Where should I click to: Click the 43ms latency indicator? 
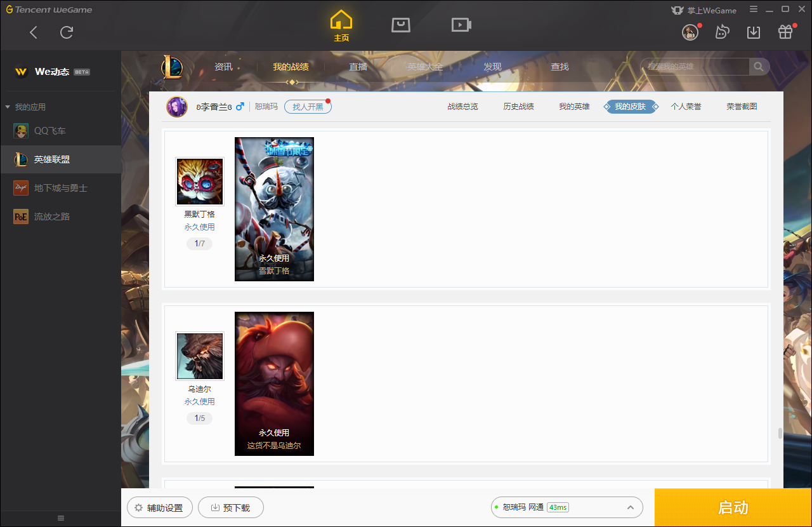pyautogui.click(x=558, y=507)
